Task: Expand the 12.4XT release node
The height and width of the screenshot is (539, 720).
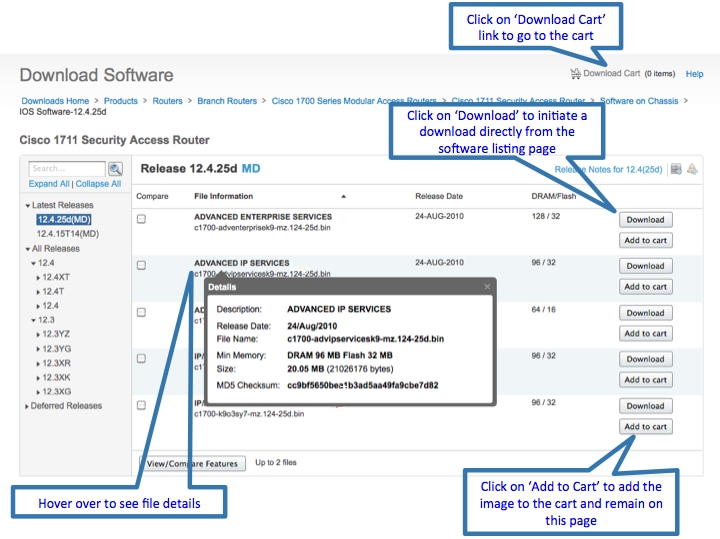Action: coord(38,278)
